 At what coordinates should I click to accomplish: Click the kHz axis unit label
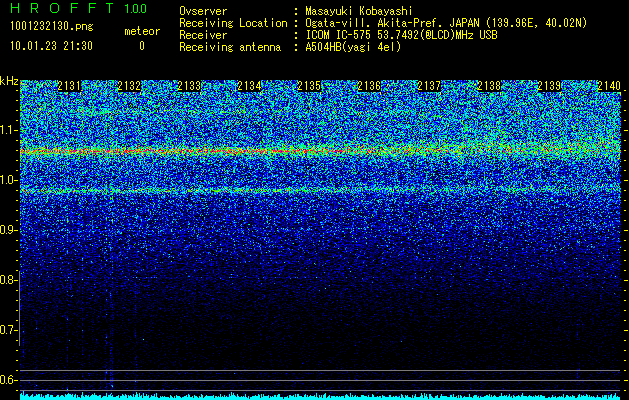(x=9, y=81)
